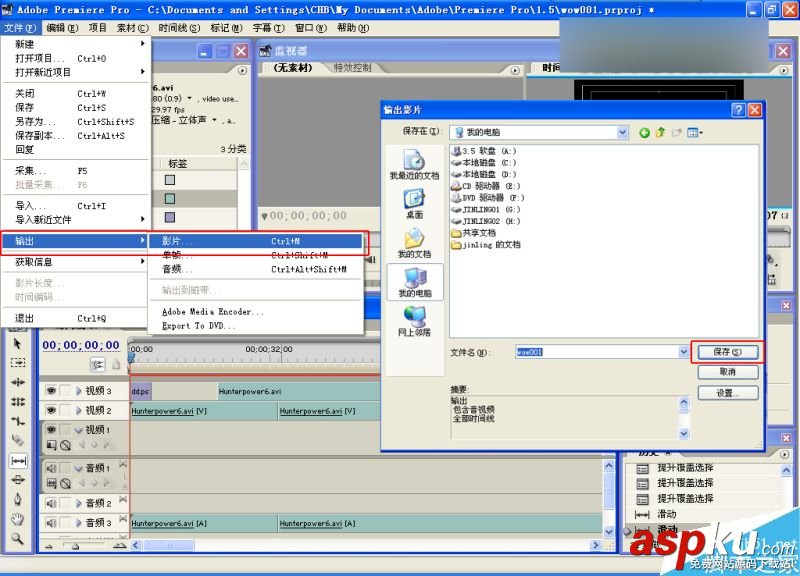800x576 pixels.
Task: Open the 文件名 filename dropdown arrow
Action: click(x=683, y=352)
